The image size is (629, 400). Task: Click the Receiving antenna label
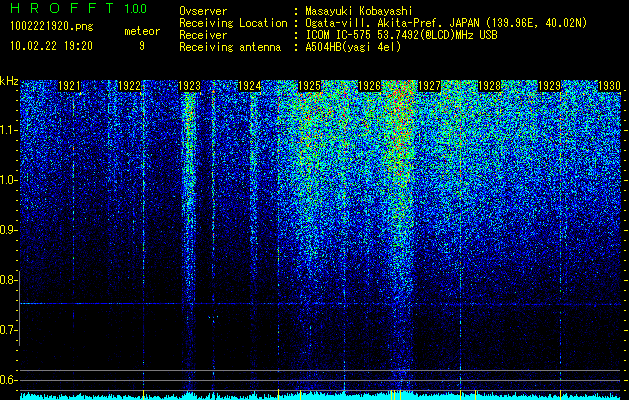(x=230, y=47)
